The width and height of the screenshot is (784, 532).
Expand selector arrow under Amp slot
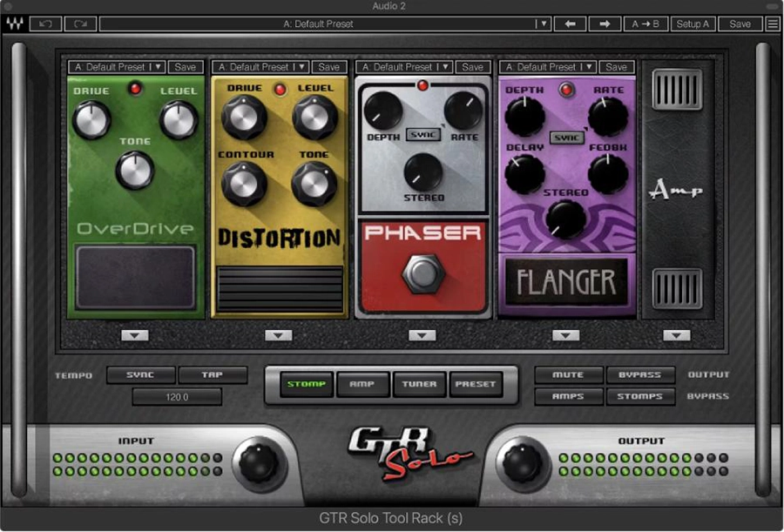[x=677, y=335]
